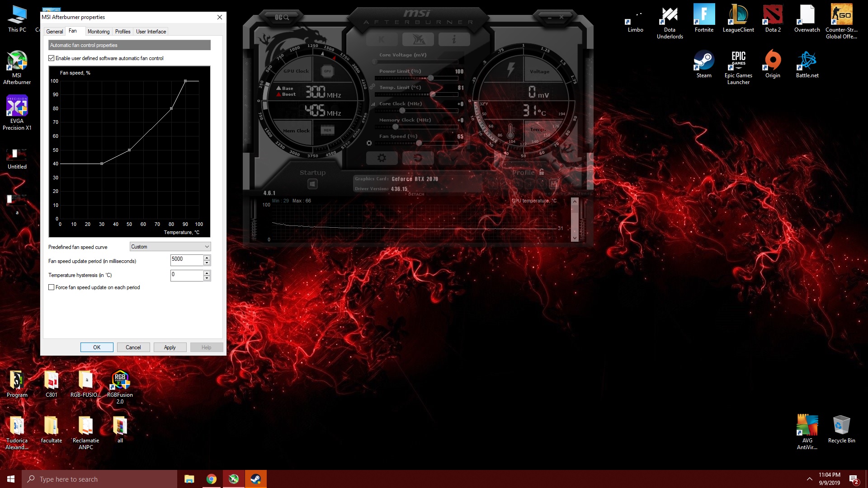The width and height of the screenshot is (868, 488).
Task: Decrease fan speed update period with down arrow
Action: pos(207,263)
